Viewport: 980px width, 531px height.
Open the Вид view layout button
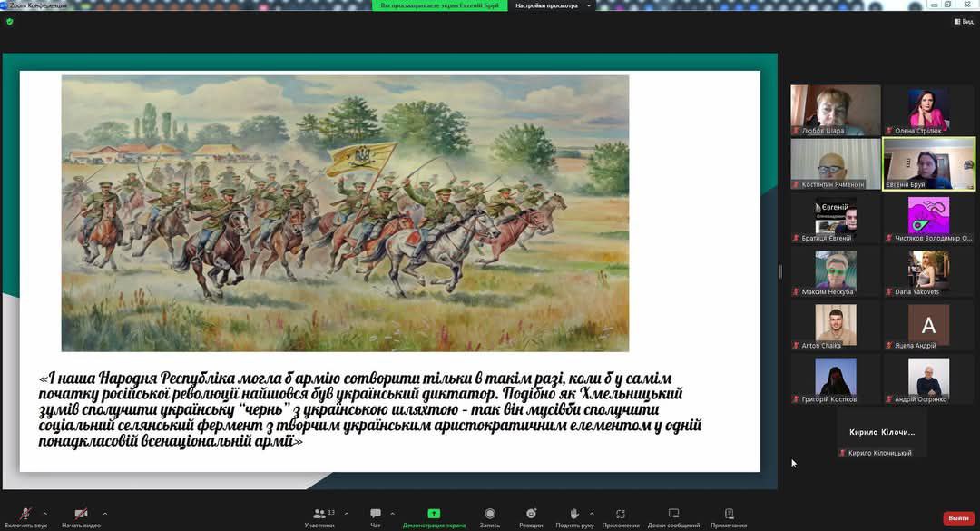click(964, 21)
